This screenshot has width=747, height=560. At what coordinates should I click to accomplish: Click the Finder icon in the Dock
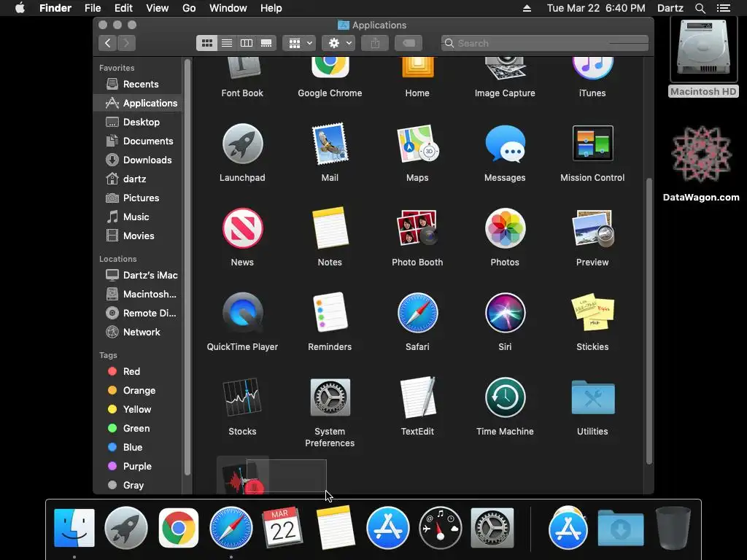(x=74, y=528)
